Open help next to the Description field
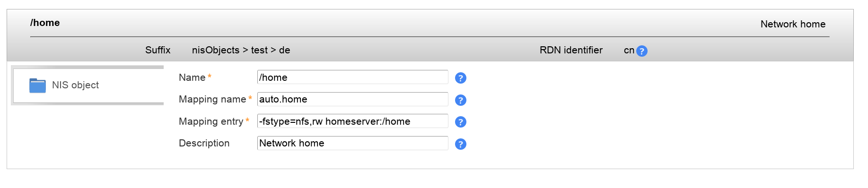The width and height of the screenshot is (868, 188). coord(461,144)
